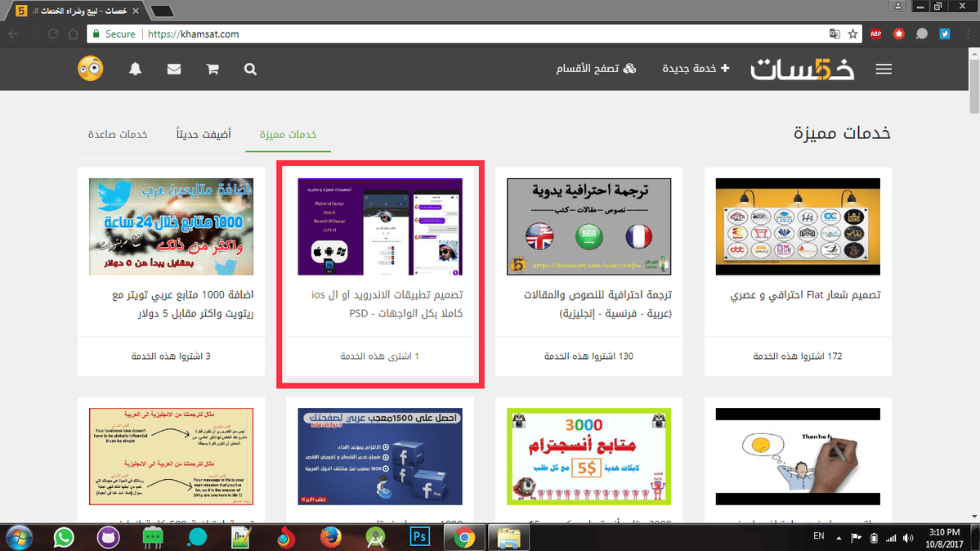Viewport: 980px width, 551px height.
Task: Click the volume icon in system tray
Action: tap(908, 538)
